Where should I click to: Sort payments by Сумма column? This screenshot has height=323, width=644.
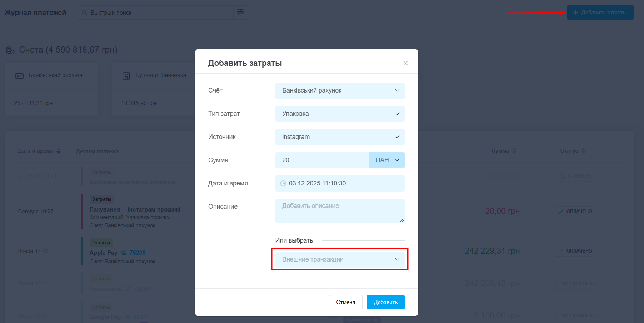[514, 151]
